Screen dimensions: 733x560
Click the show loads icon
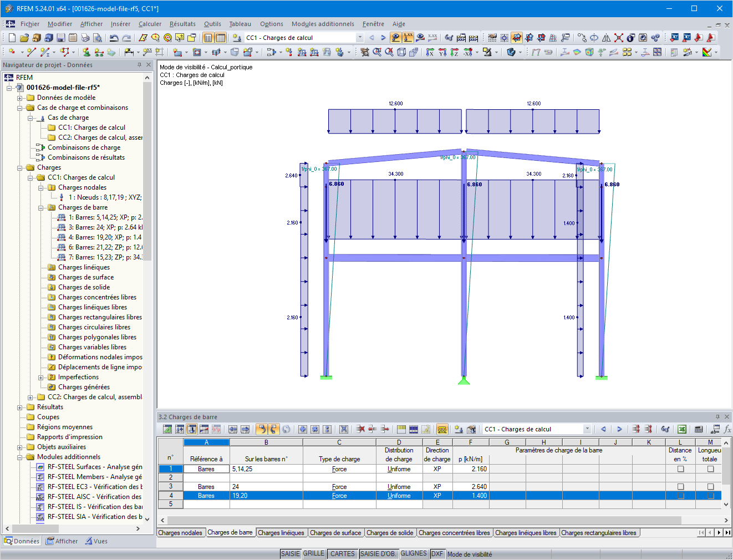395,38
